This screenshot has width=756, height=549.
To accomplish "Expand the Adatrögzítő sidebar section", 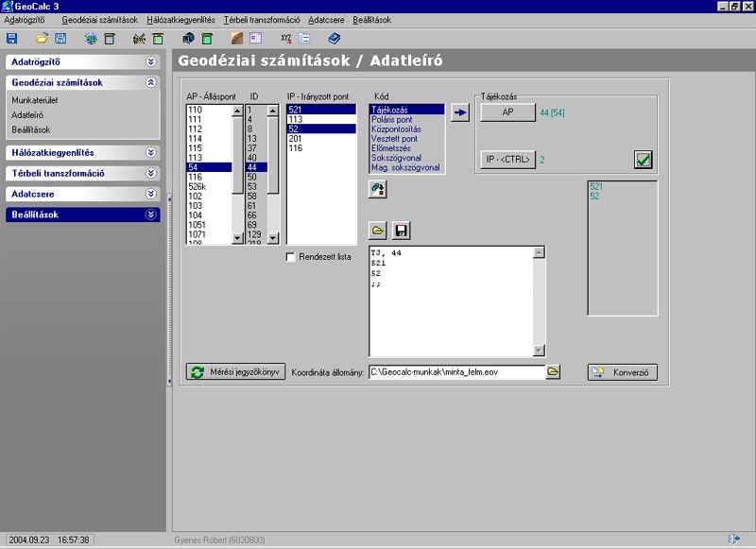I will click(151, 61).
